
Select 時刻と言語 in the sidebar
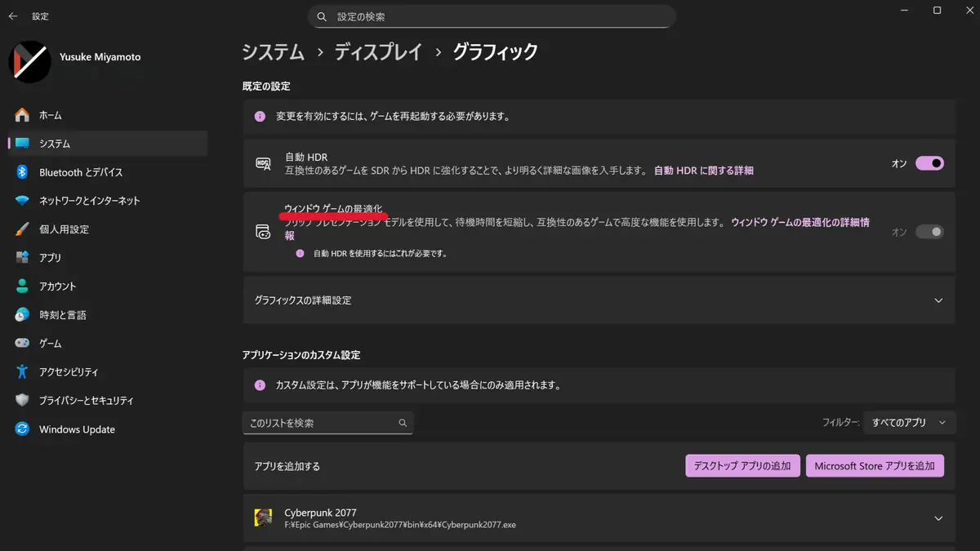(x=62, y=315)
